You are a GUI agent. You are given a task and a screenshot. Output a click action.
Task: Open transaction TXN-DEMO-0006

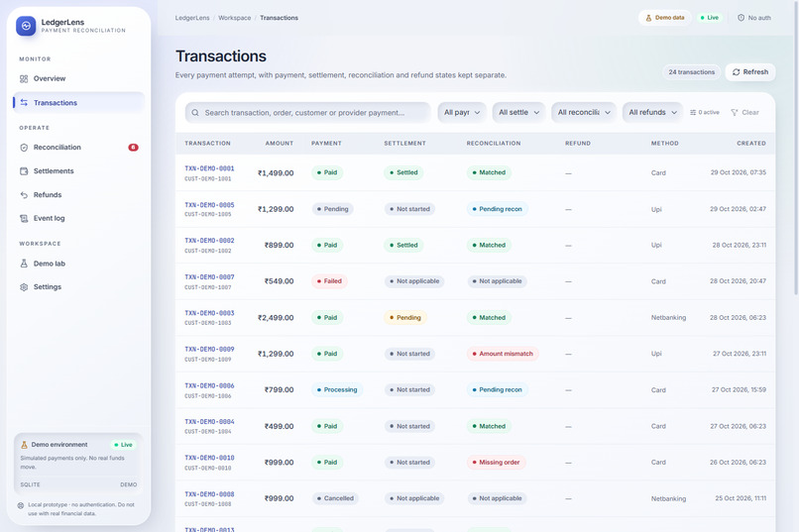tap(209, 386)
